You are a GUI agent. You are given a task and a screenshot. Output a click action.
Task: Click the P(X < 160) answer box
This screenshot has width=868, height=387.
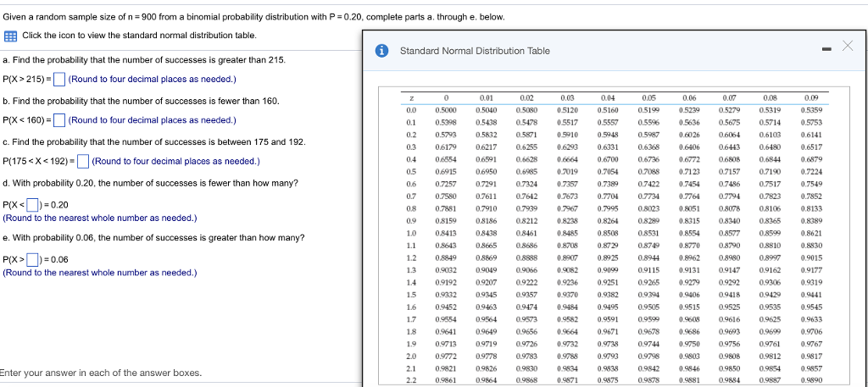60,120
